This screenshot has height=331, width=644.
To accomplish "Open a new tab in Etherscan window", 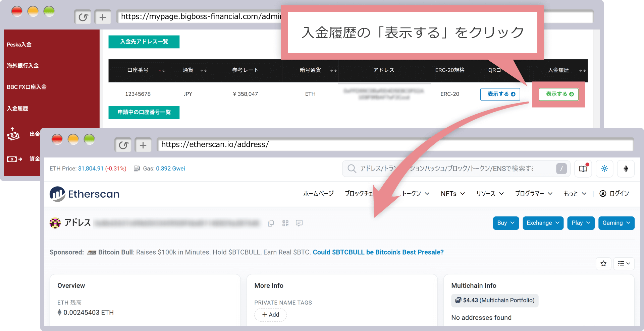I will pyautogui.click(x=143, y=145).
